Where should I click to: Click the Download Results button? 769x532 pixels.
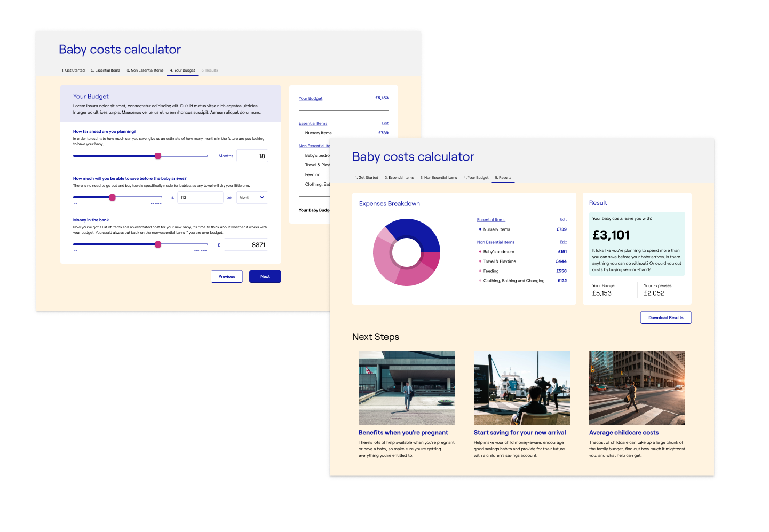666,317
